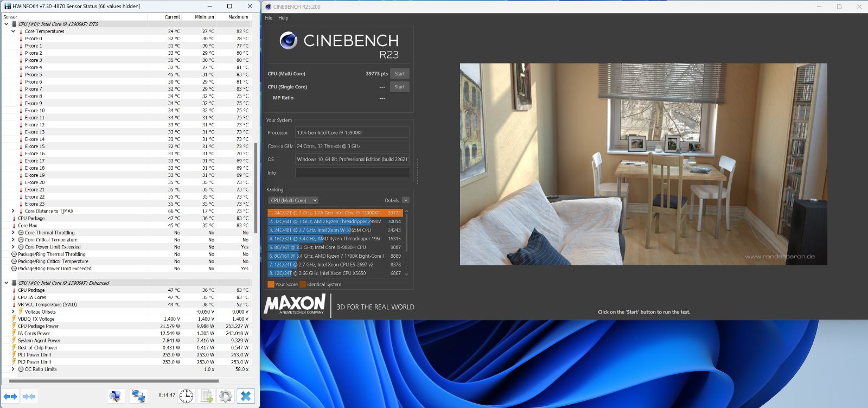Click the HWiNFO64 app icon in the title bar
Screen dimensions: 868x408
(x=8, y=6)
